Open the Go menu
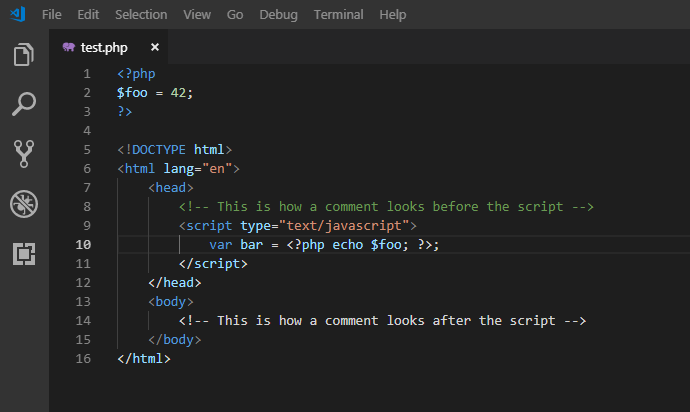 235,15
